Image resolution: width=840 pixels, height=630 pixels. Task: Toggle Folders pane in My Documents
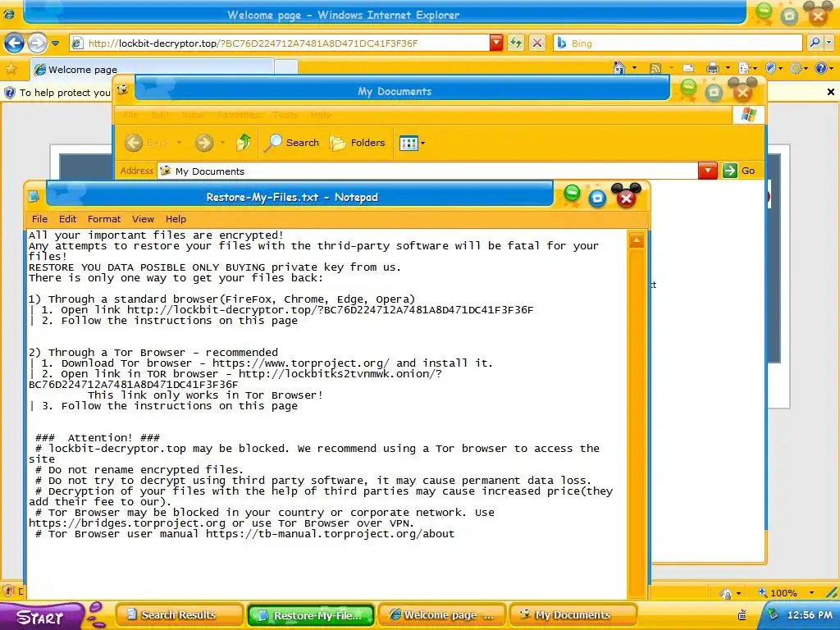(358, 143)
